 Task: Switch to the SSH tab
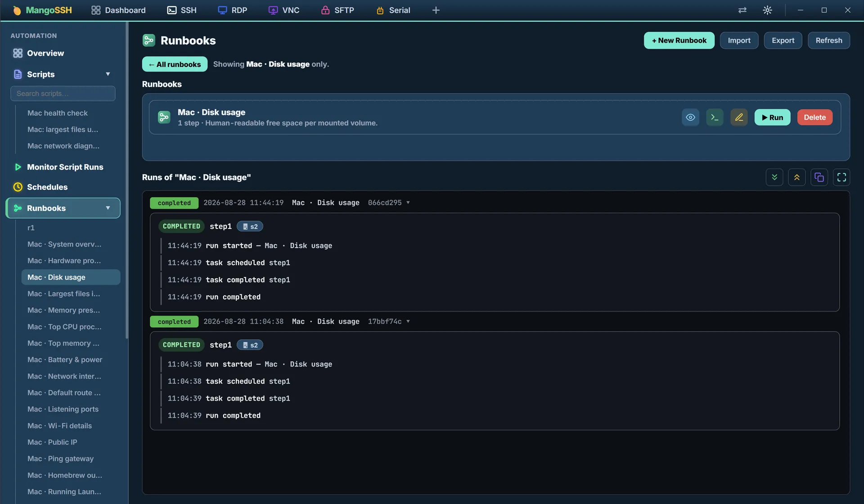coord(182,10)
